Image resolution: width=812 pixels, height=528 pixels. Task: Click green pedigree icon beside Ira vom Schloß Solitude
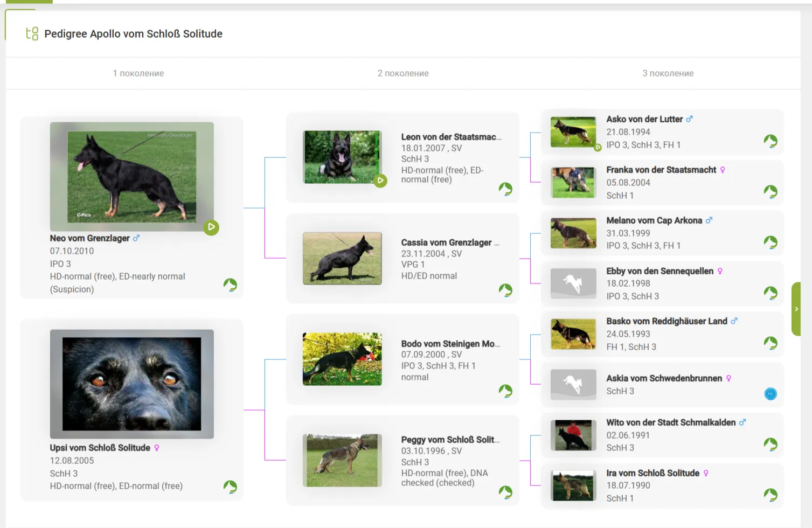pos(771,495)
